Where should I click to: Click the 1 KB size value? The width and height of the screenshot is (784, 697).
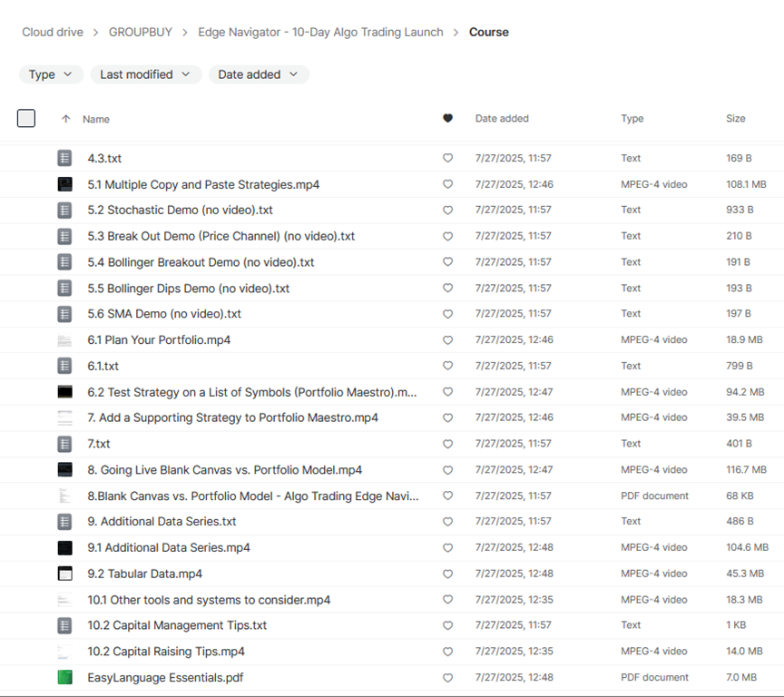click(736, 625)
